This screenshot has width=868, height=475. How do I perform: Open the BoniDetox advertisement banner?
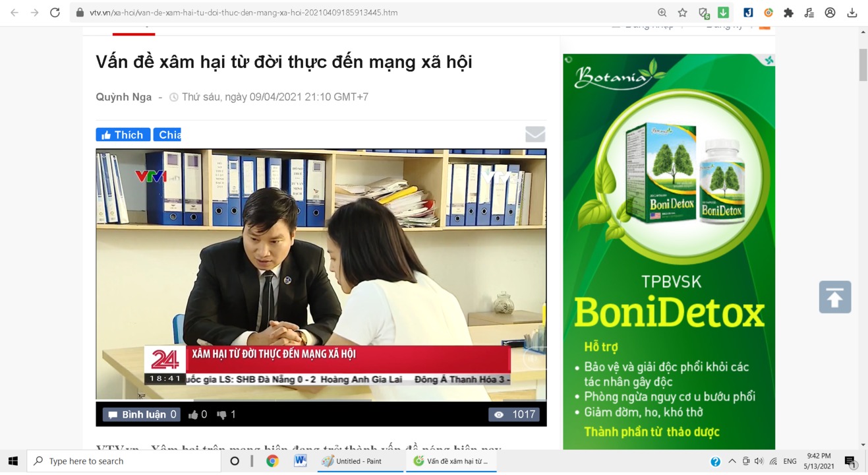(669, 251)
